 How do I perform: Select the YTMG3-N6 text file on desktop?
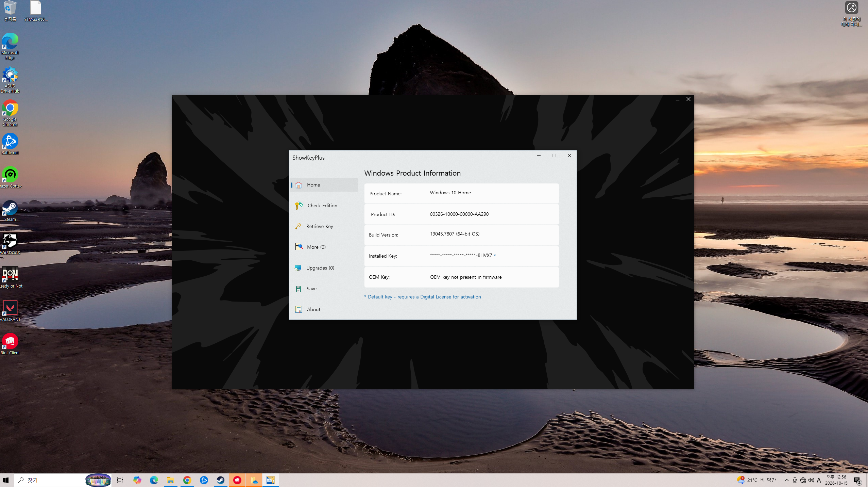point(35,11)
